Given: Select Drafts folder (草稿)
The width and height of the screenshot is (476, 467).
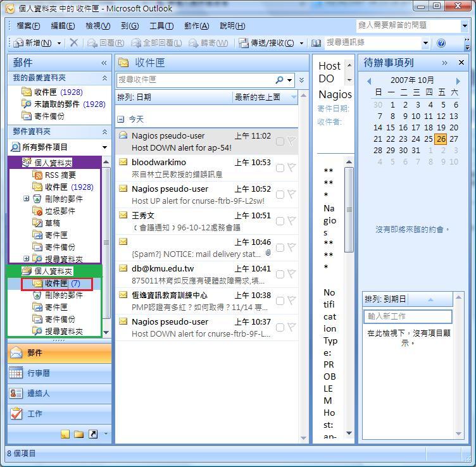Looking at the screenshot, I should 46,223.
